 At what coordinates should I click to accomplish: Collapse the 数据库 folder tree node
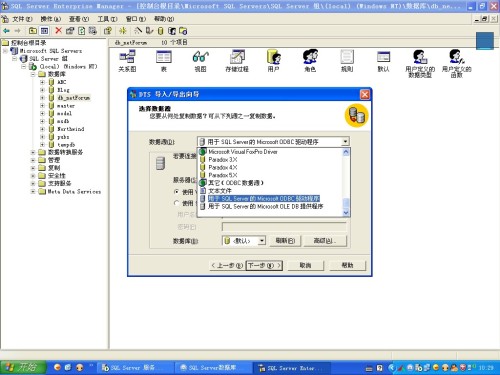pos(33,74)
